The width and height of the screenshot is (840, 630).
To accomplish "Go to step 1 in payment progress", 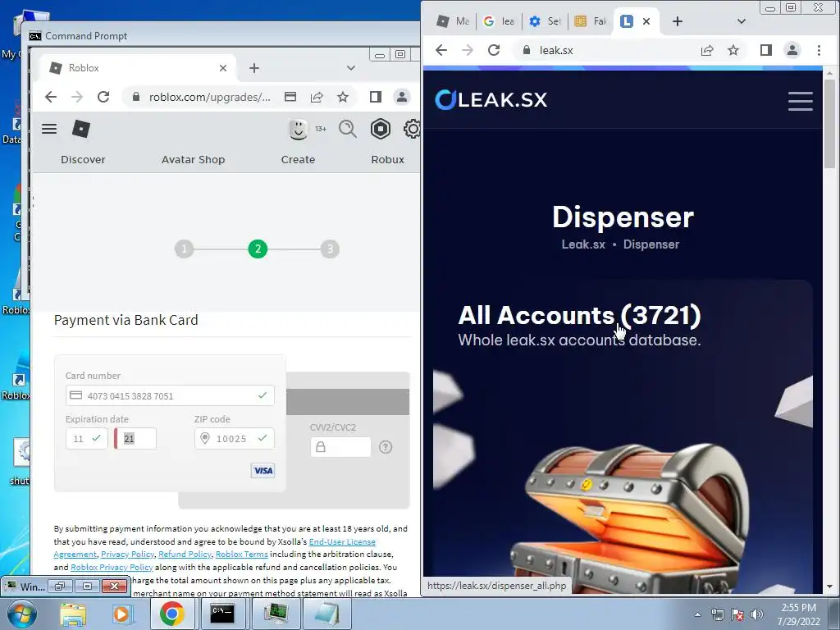I will (x=185, y=249).
